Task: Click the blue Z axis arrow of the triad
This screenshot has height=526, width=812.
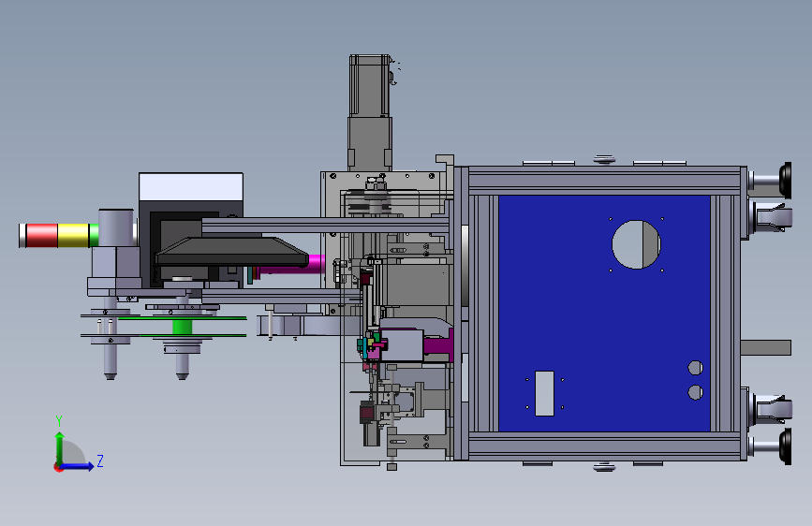Action: tap(78, 466)
